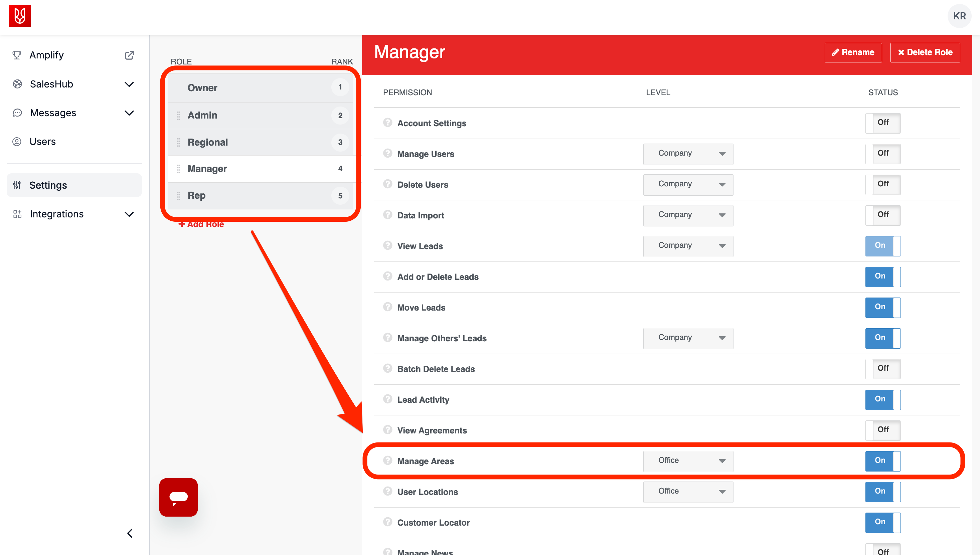Expand the SalesHub menu chevron

(x=129, y=84)
